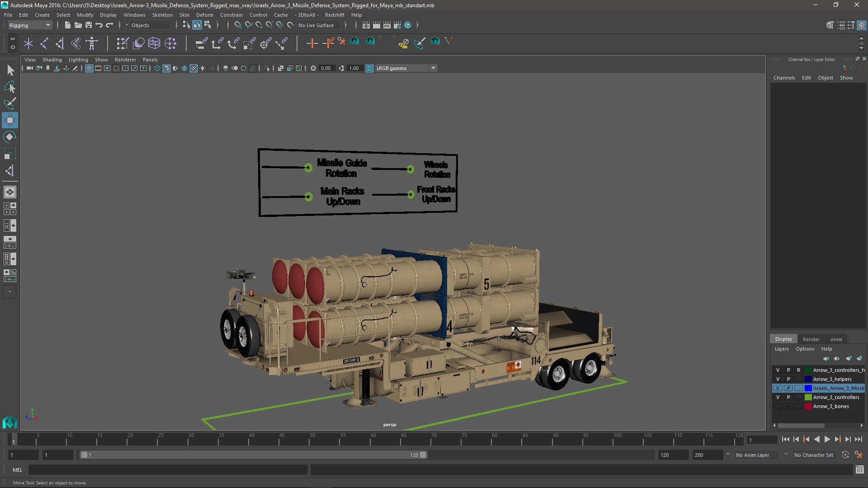The height and width of the screenshot is (488, 868).
Task: Click the Set Key plus icon
Action: [x=312, y=43]
